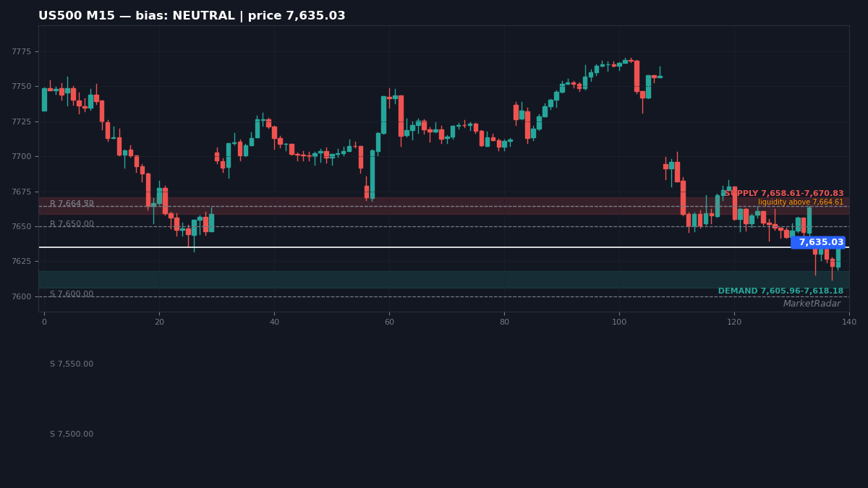The image size is (868, 488).
Task: Click the 7650 price axis tick
Action: pyautogui.click(x=22, y=227)
